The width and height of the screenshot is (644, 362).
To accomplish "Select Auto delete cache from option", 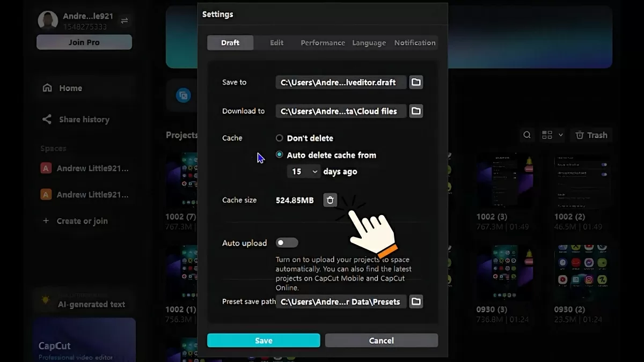I will point(279,155).
